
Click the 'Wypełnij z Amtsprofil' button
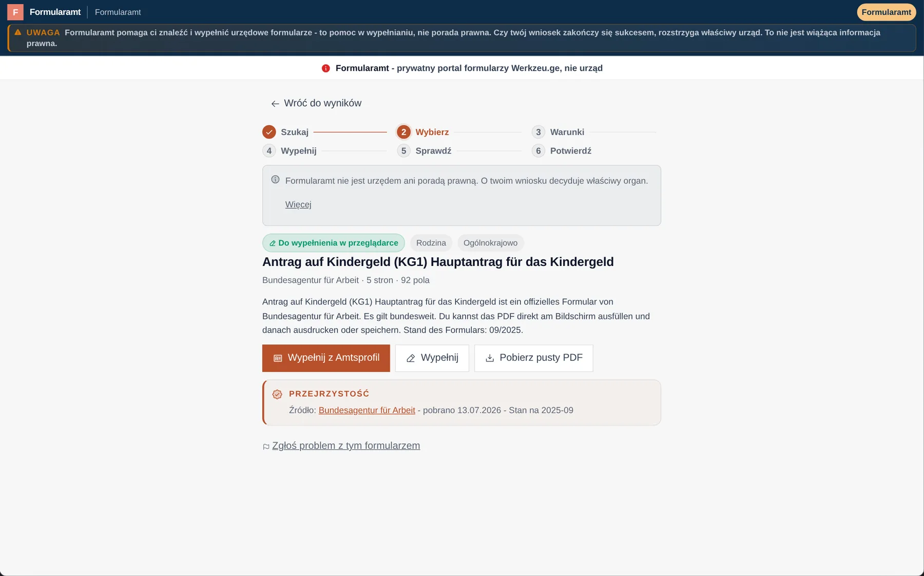(326, 358)
